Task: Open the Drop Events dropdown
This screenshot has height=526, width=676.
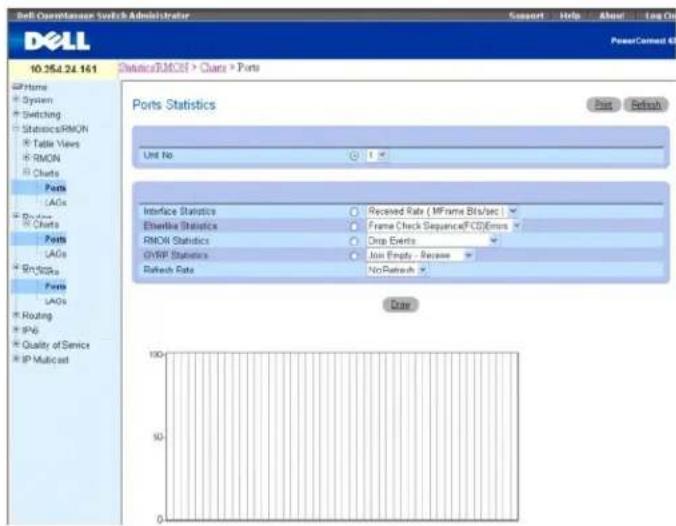Action: (x=432, y=241)
